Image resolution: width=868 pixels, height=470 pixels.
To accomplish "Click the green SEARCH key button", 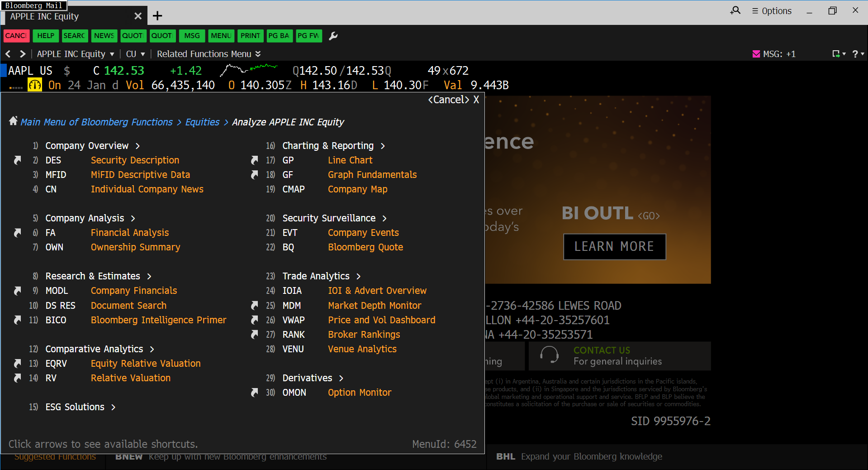I will coord(75,36).
